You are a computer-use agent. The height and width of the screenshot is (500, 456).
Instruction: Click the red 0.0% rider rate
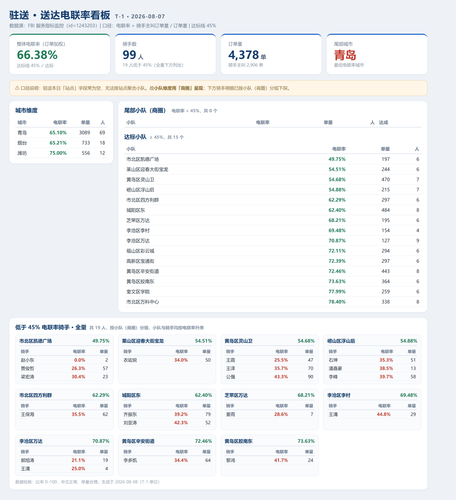(x=80, y=360)
